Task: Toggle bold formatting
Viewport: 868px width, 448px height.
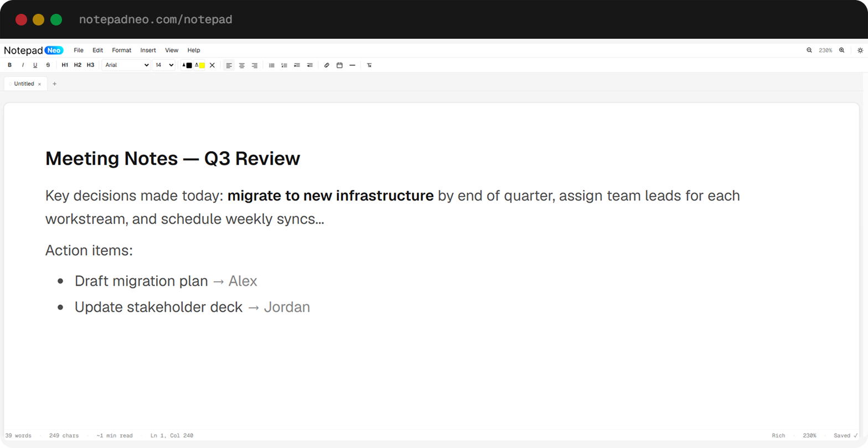Action: (x=9, y=65)
